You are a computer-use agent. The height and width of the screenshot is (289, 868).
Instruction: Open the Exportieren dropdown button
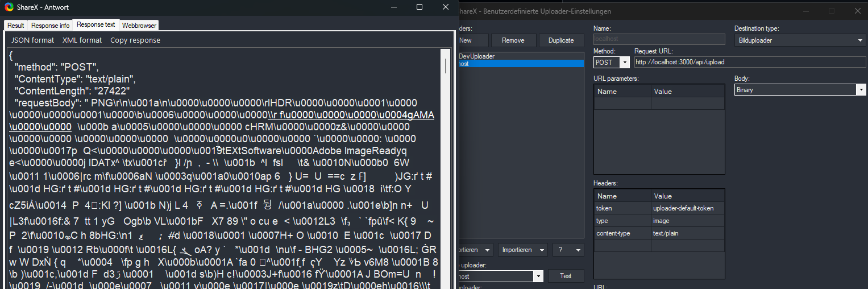[476, 250]
